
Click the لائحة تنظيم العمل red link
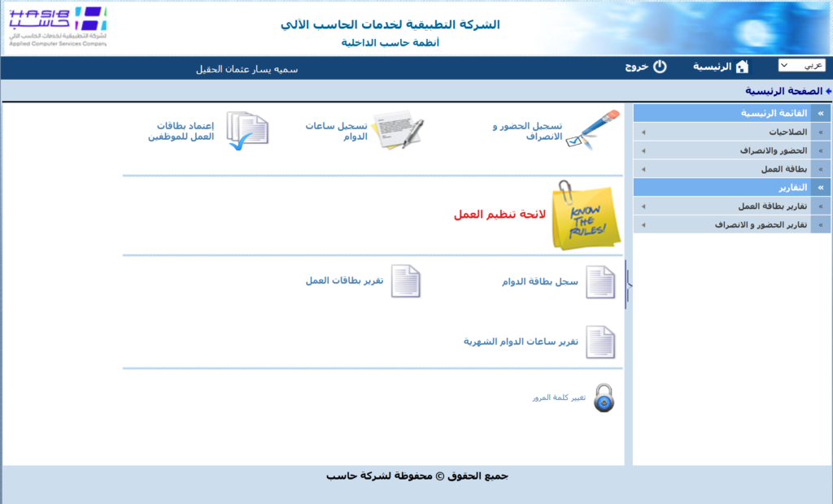pos(498,215)
